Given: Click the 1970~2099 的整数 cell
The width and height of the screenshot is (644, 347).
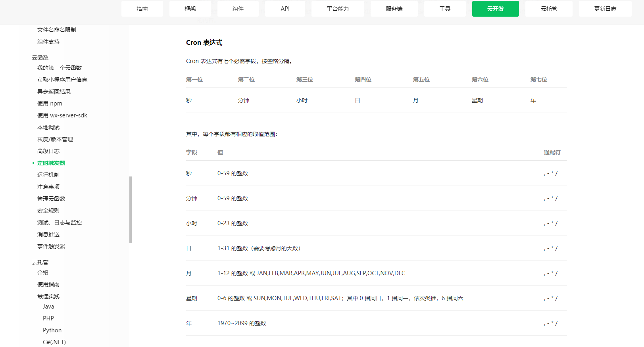Looking at the screenshot, I should [x=242, y=323].
